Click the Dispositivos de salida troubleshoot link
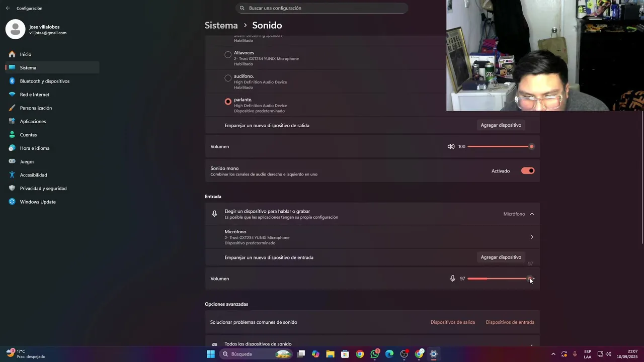The height and width of the screenshot is (362, 644). pyautogui.click(x=453, y=322)
